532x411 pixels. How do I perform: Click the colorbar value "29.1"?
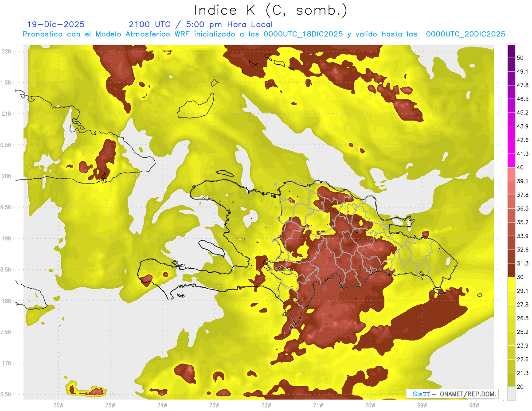click(x=522, y=291)
